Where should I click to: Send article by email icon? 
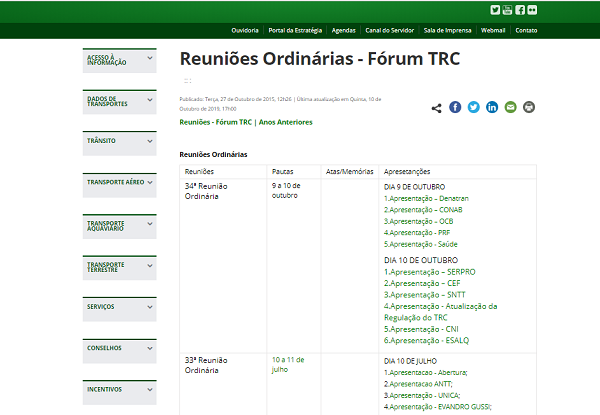point(511,107)
